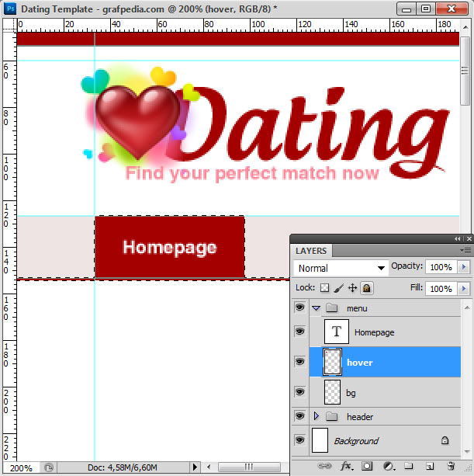The image size is (474, 476).
Task: Hide the Background layer
Action: click(x=299, y=440)
